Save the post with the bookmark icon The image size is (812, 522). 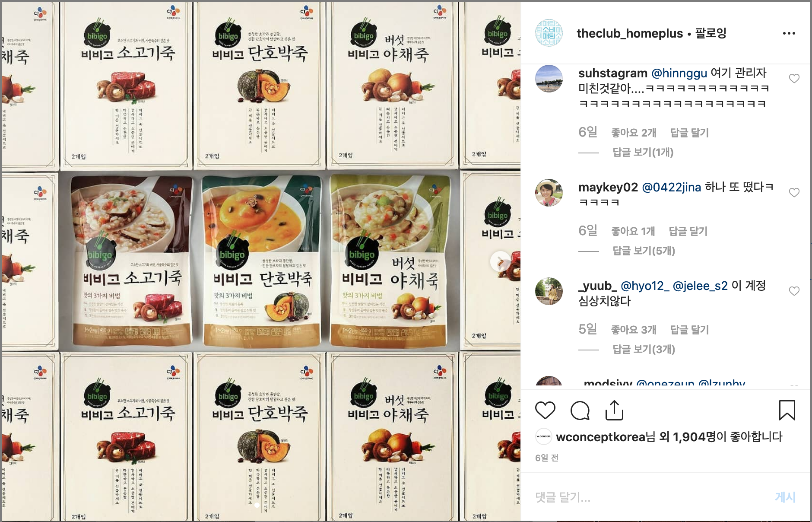[787, 410]
